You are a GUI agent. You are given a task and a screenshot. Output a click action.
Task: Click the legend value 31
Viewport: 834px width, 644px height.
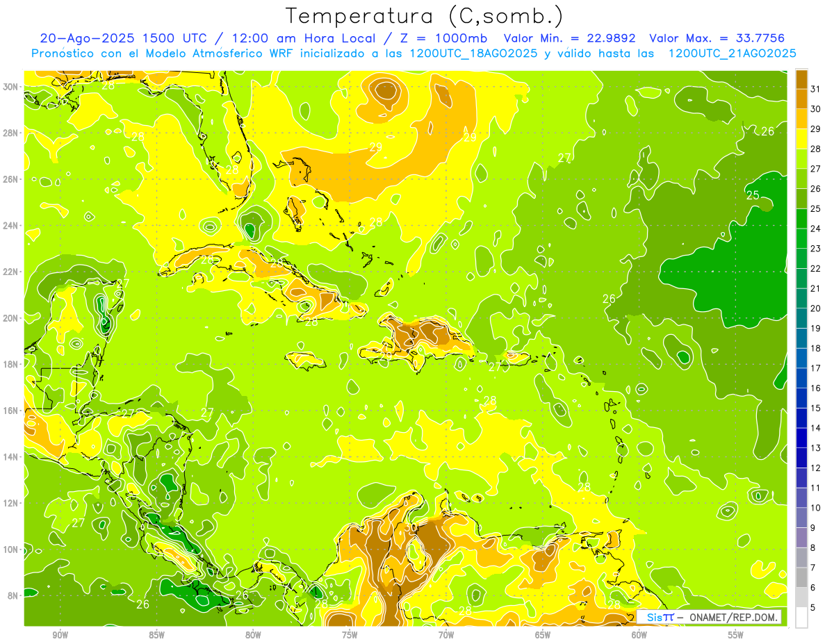[816, 89]
